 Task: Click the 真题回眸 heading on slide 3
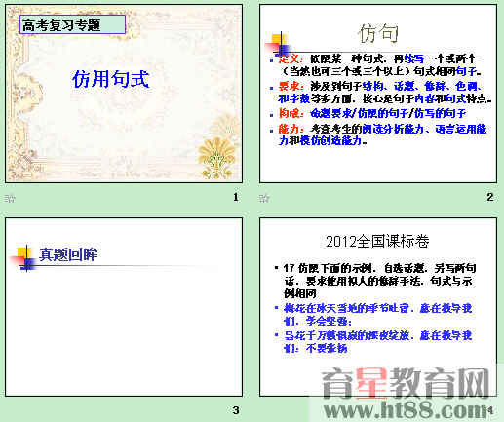68,254
